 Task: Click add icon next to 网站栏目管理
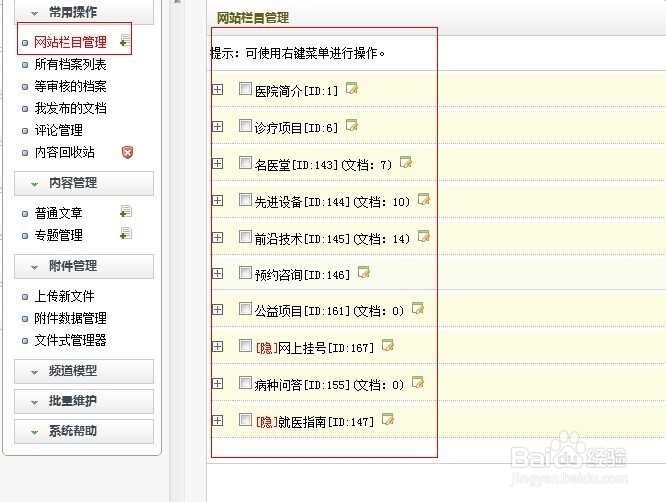125,40
